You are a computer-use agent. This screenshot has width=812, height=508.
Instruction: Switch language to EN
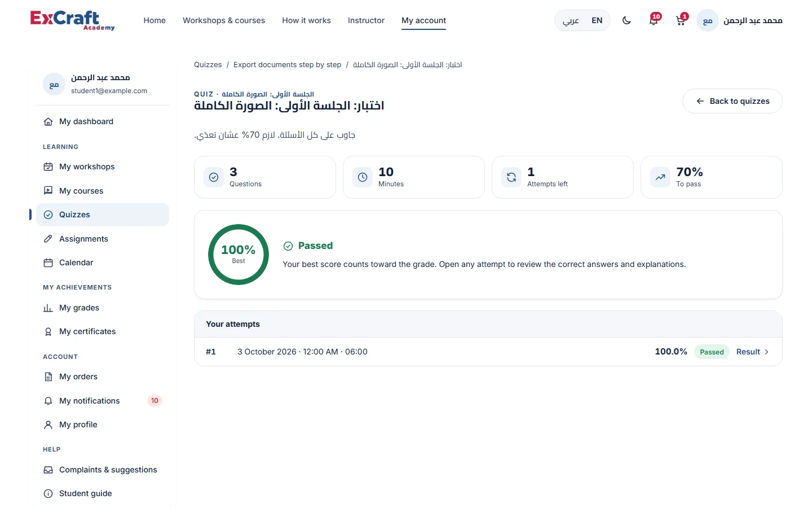click(597, 20)
